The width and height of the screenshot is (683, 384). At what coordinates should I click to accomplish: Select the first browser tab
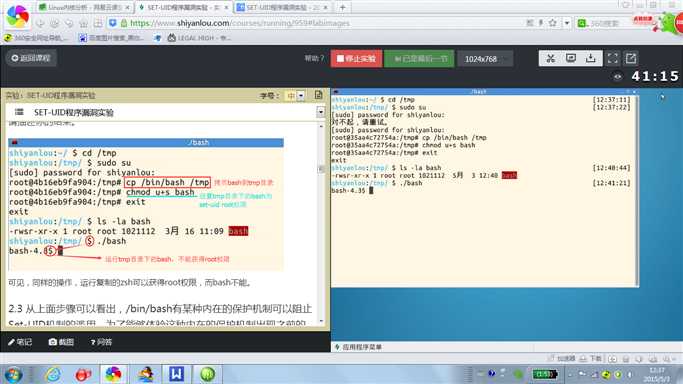84,7
